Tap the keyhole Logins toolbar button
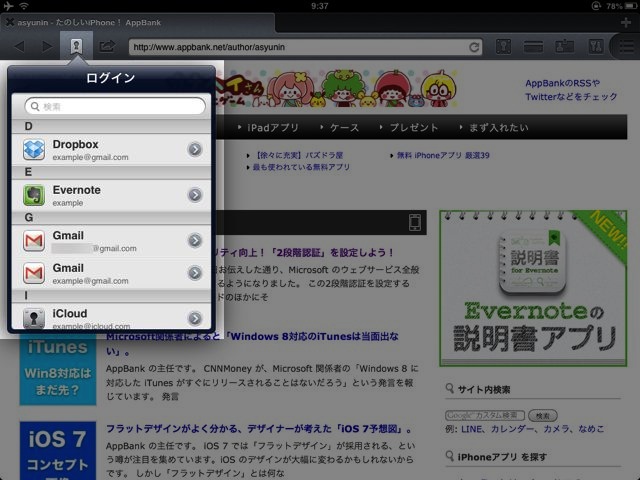This screenshot has height=480, width=640. 76,46
